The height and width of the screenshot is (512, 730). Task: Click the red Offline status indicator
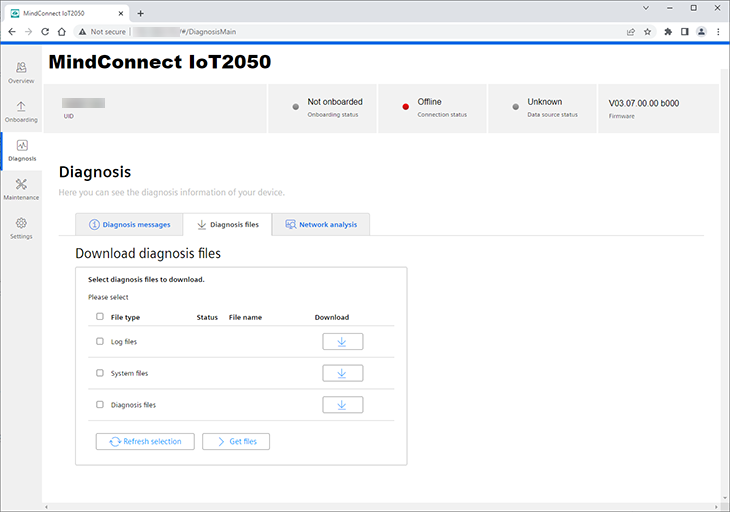pos(406,107)
